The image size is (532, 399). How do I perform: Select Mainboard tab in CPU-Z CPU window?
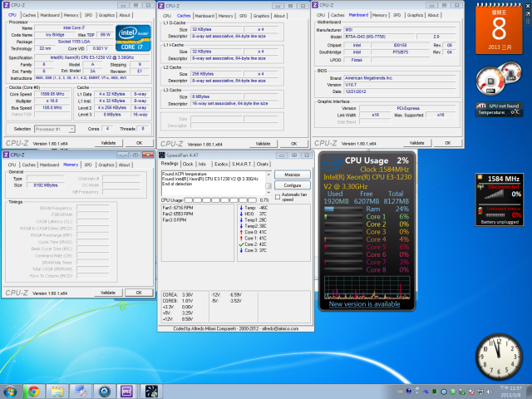point(50,15)
